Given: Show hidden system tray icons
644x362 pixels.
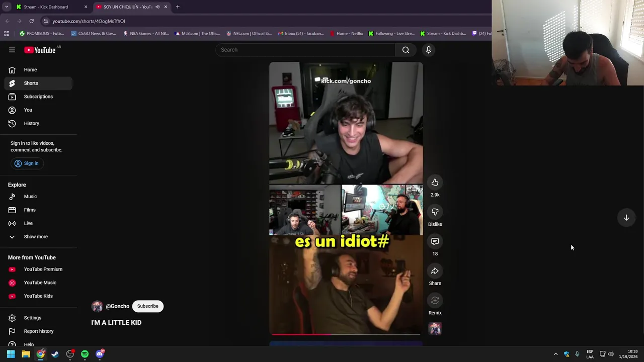Looking at the screenshot, I should [x=555, y=354].
